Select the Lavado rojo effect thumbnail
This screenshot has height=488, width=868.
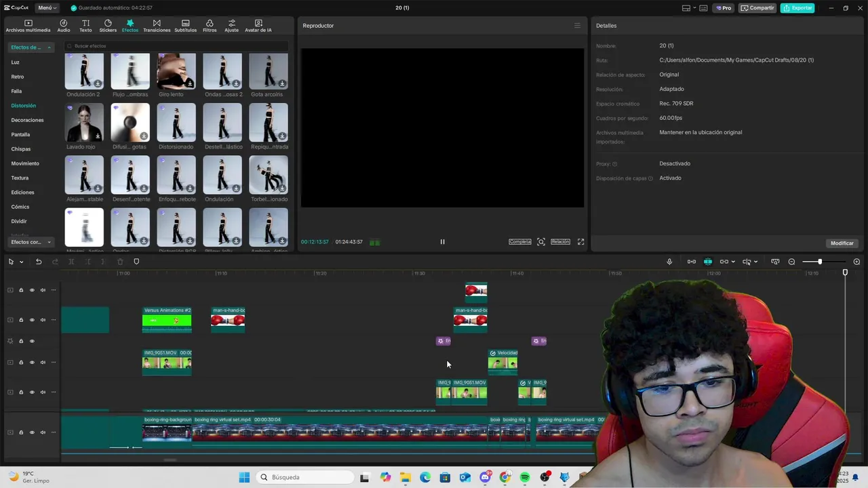(x=84, y=123)
